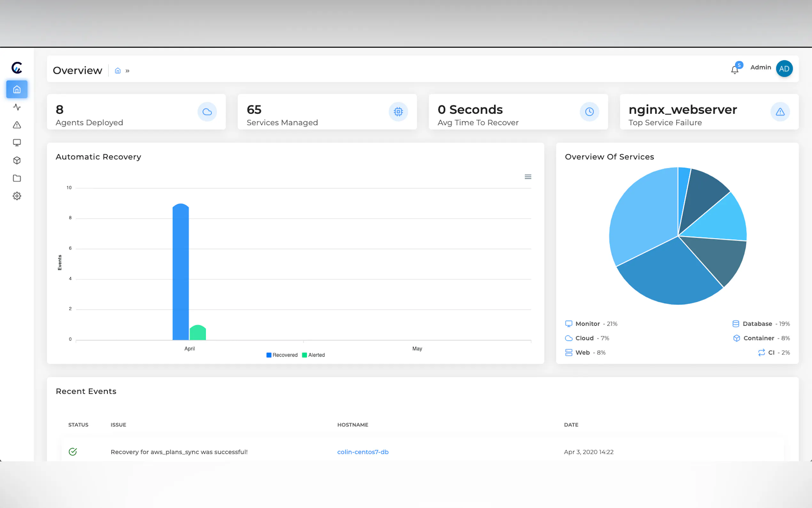This screenshot has height=508, width=812.
Task: Open the container box sidebar icon
Action: click(17, 161)
